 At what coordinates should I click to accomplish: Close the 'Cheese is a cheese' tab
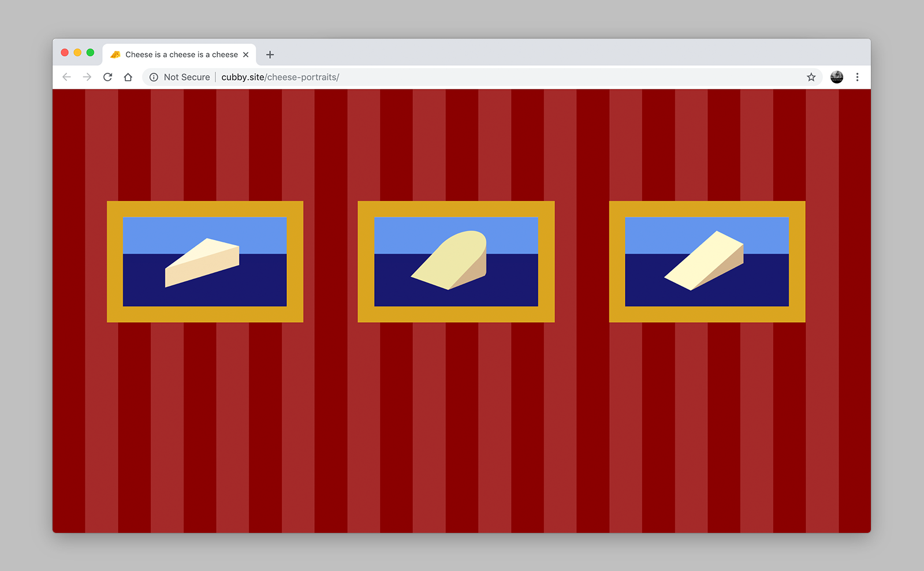pyautogui.click(x=246, y=55)
